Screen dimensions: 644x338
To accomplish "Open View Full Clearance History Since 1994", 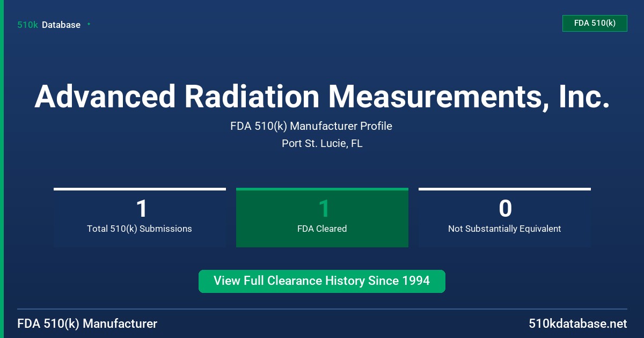I will tap(322, 281).
